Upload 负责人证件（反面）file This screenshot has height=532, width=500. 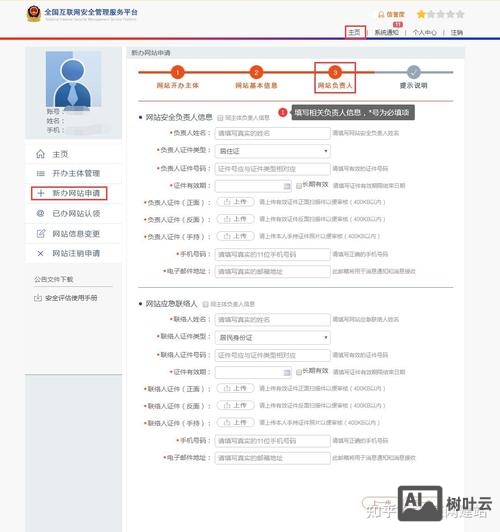pyautogui.click(x=235, y=219)
